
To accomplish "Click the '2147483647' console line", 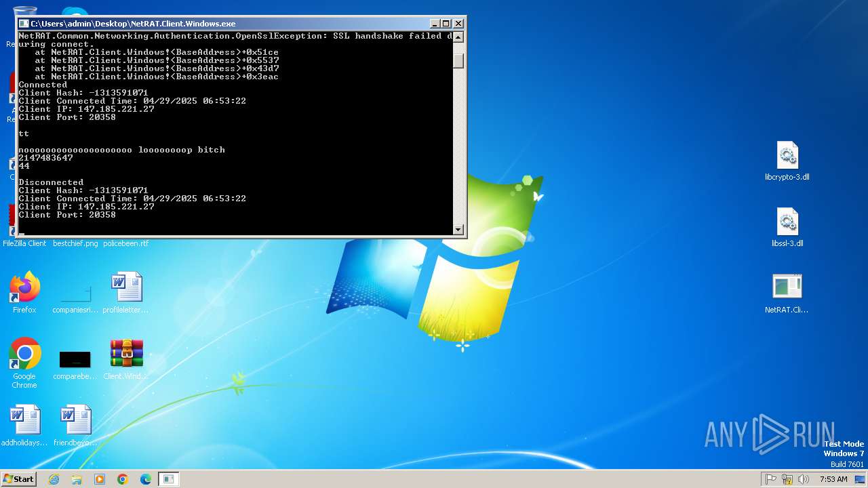I will [45, 158].
